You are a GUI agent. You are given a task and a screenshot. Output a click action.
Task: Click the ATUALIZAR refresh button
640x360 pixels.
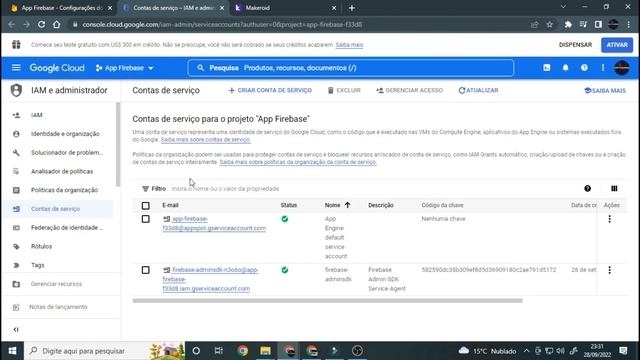click(x=478, y=90)
